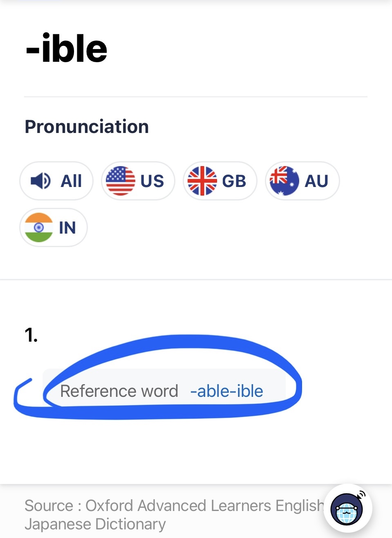Play the GB pronunciation
392x538 pixels.
point(220,181)
